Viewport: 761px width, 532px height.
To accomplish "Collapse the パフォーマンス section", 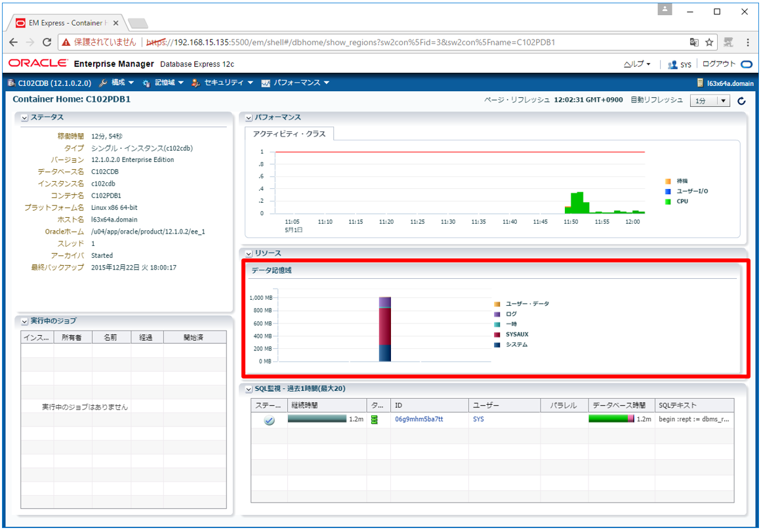I will tap(249, 118).
